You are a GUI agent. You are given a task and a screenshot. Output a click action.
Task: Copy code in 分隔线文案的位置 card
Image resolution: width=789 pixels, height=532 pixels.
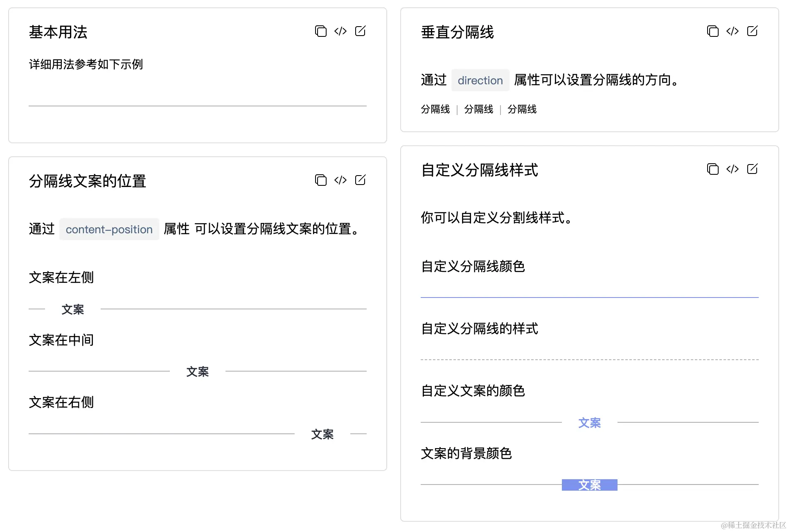click(x=320, y=180)
